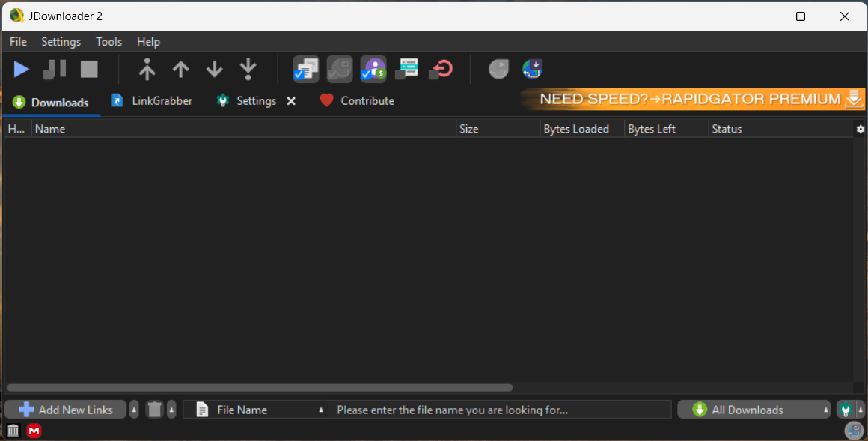Image resolution: width=868 pixels, height=441 pixels.
Task: Open the Settings menu
Action: tap(61, 41)
